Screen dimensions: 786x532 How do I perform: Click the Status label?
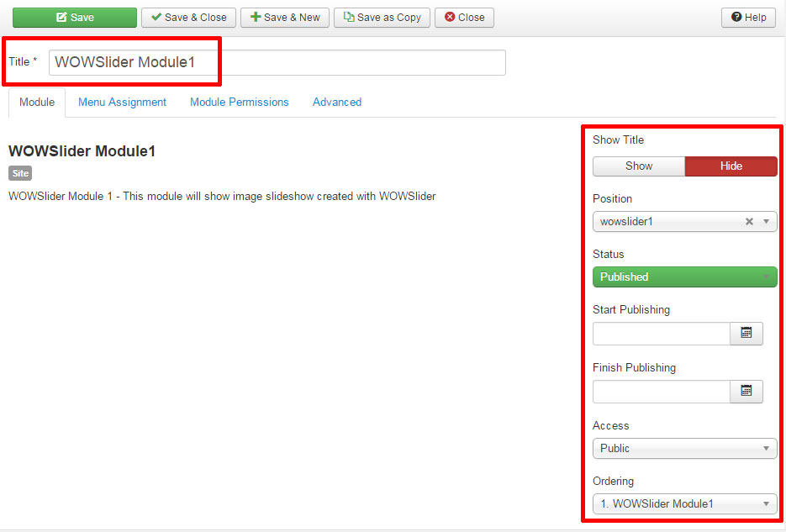tap(608, 255)
